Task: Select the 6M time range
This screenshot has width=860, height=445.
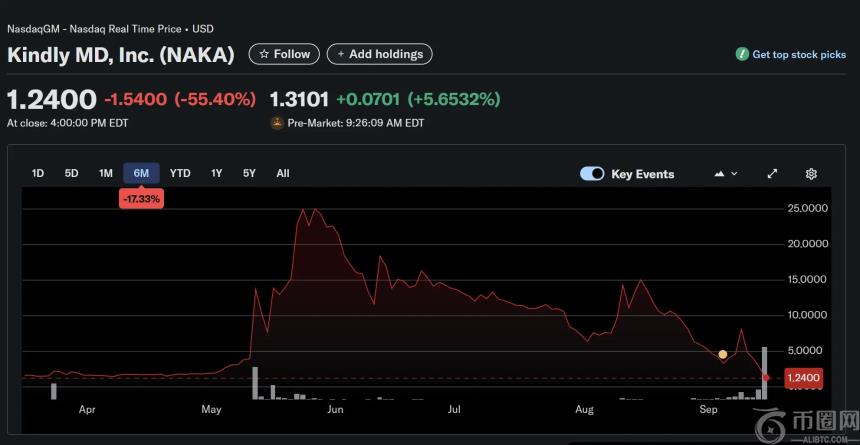Action: (x=141, y=173)
